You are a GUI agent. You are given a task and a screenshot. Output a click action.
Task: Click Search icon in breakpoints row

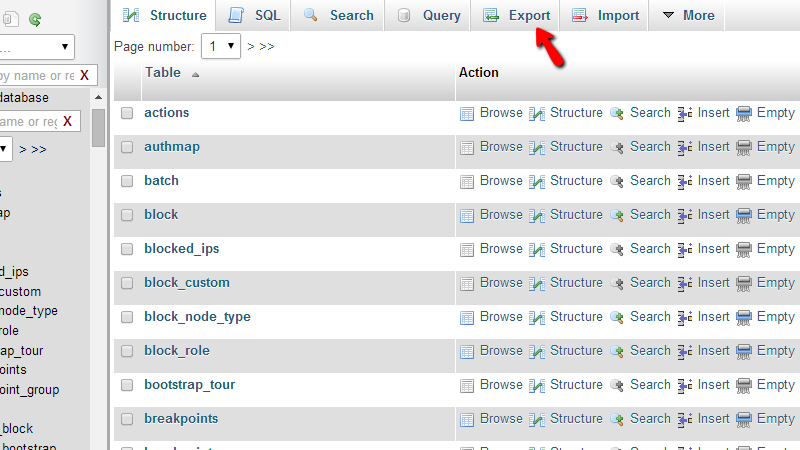point(617,419)
